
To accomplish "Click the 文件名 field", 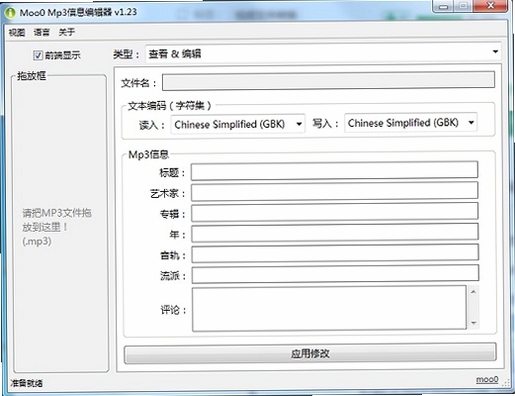I will pyautogui.click(x=328, y=82).
